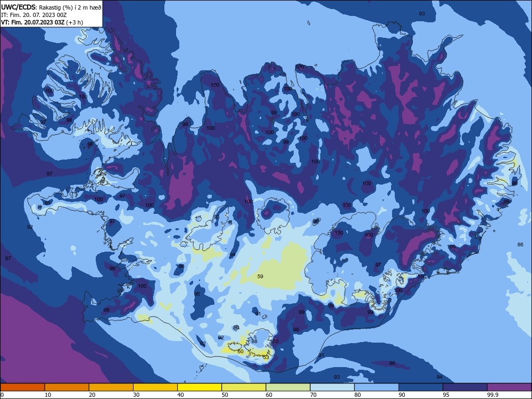
Task: Click the 'VT: Fim. 20.07.2023 03Z (+3 h)' line
Action: point(42,22)
